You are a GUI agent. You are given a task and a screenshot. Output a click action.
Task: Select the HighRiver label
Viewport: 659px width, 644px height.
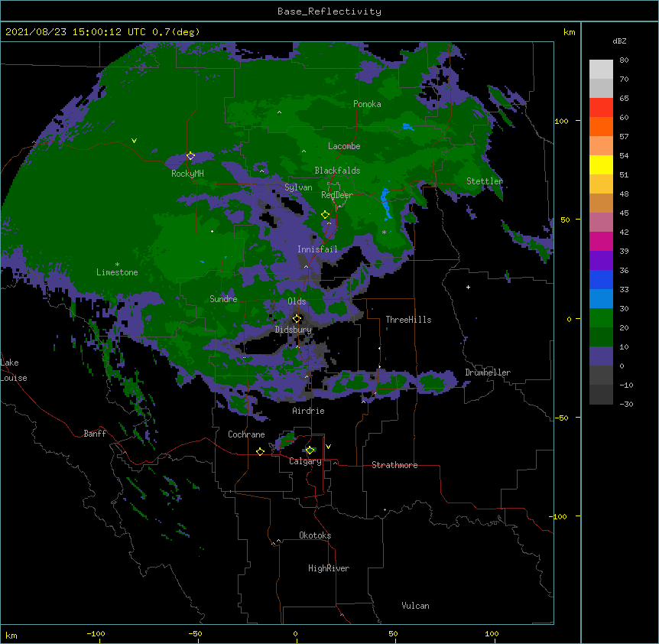pyautogui.click(x=329, y=568)
